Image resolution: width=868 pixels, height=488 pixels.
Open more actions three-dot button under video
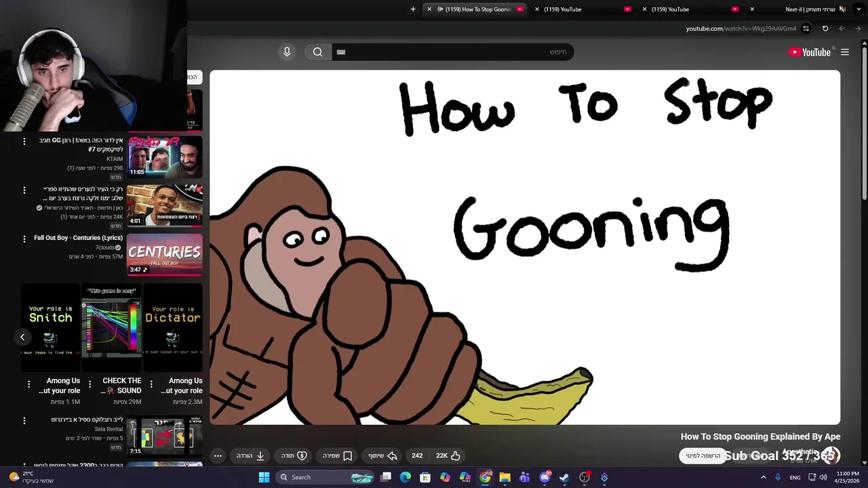[218, 456]
